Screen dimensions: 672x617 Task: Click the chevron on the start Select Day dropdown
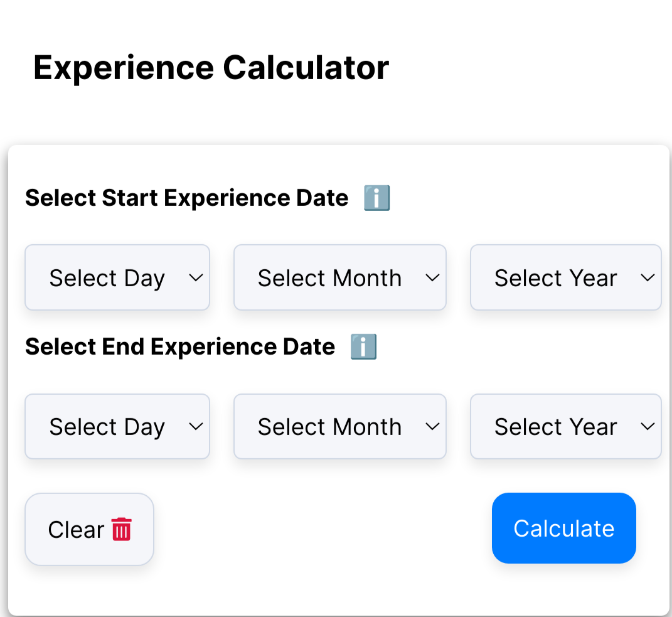(x=195, y=277)
